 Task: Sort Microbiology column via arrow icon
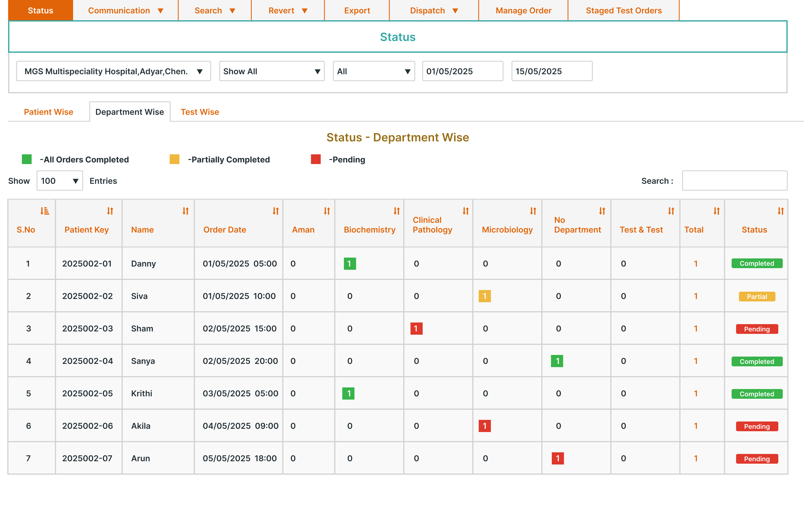coord(533,211)
